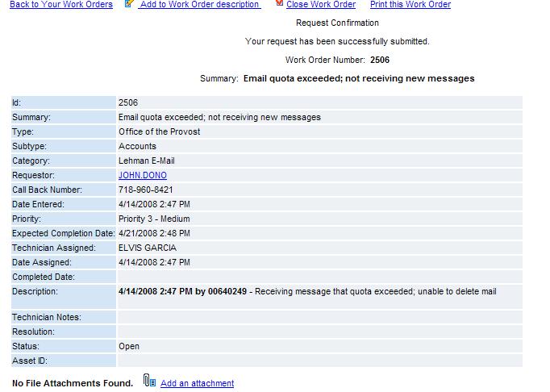Open the Add to Work Order description link

point(199,5)
